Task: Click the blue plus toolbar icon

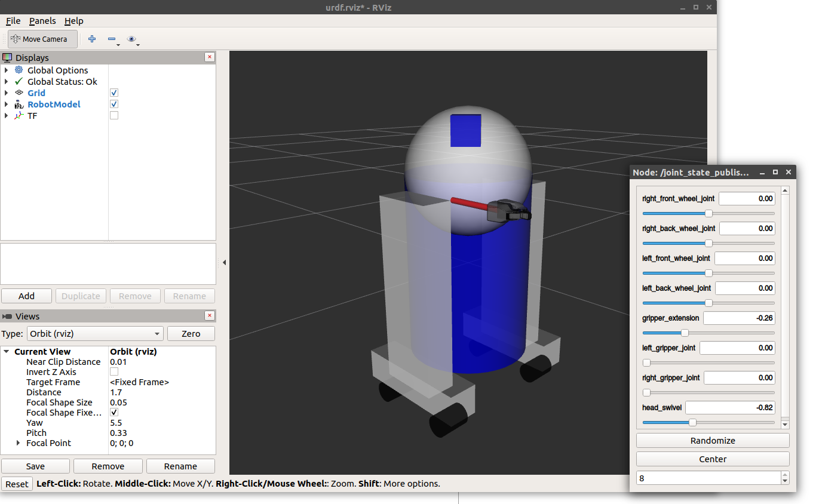Action: (92, 39)
